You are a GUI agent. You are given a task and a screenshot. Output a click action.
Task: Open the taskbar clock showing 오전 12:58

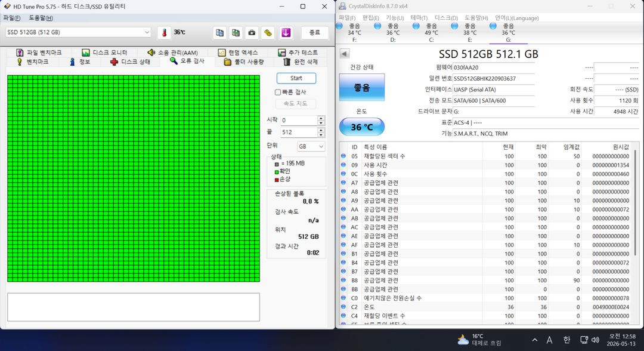click(621, 340)
